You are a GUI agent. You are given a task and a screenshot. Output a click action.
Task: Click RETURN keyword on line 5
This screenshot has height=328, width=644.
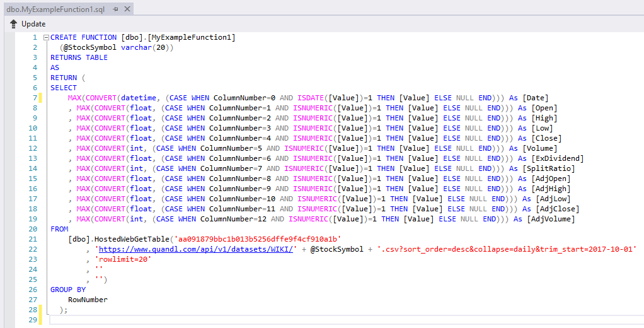[64, 78]
